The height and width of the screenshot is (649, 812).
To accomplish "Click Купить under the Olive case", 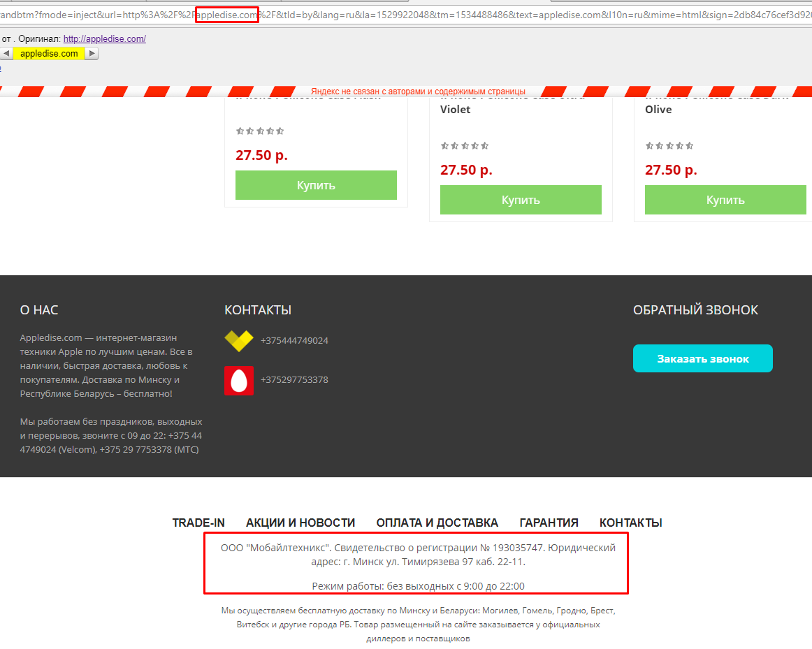I will coord(725,200).
